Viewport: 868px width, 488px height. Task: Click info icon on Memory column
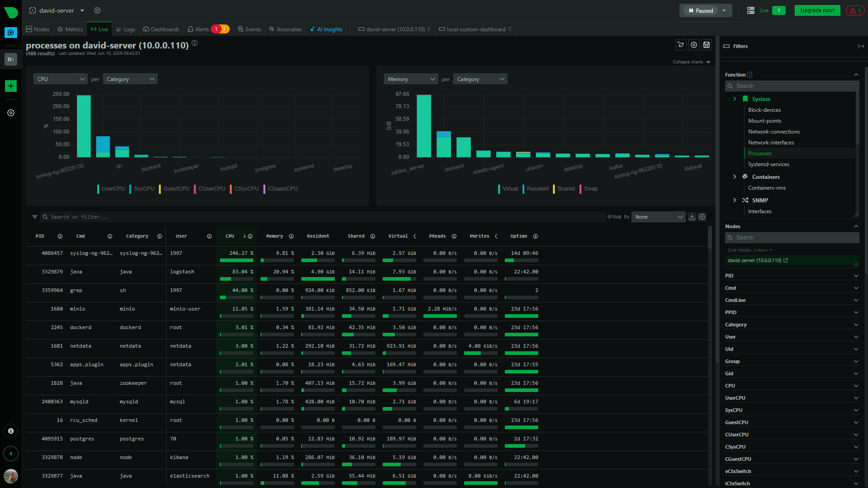[291, 236]
